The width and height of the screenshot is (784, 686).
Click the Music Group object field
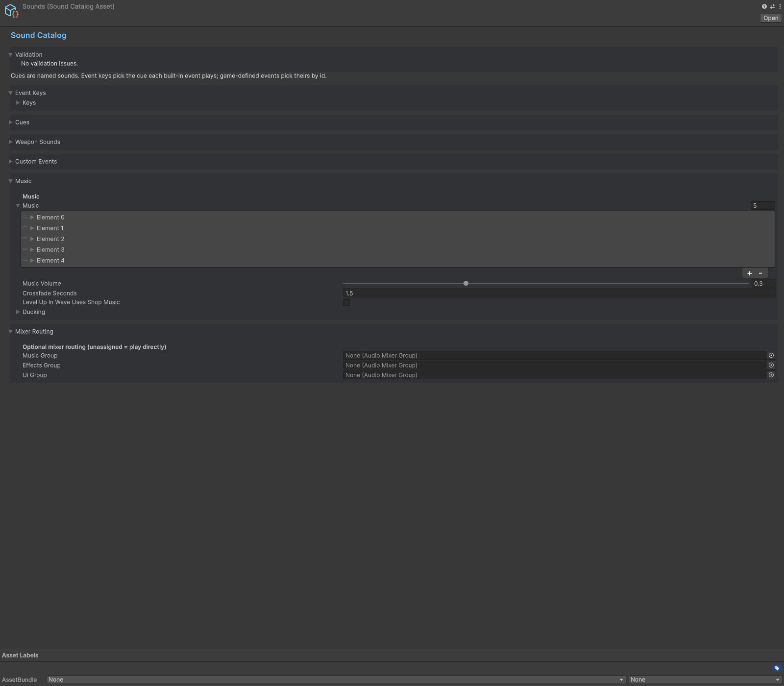tap(555, 355)
